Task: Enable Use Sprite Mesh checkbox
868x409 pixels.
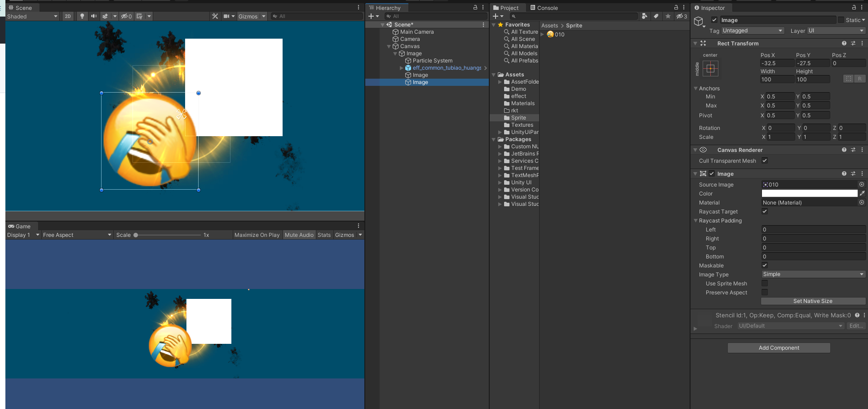Action: click(765, 283)
